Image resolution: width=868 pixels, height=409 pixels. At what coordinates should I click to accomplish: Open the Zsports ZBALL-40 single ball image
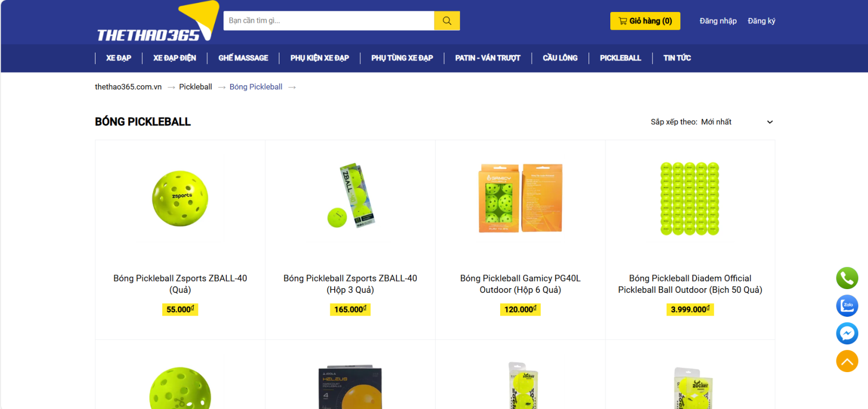180,199
